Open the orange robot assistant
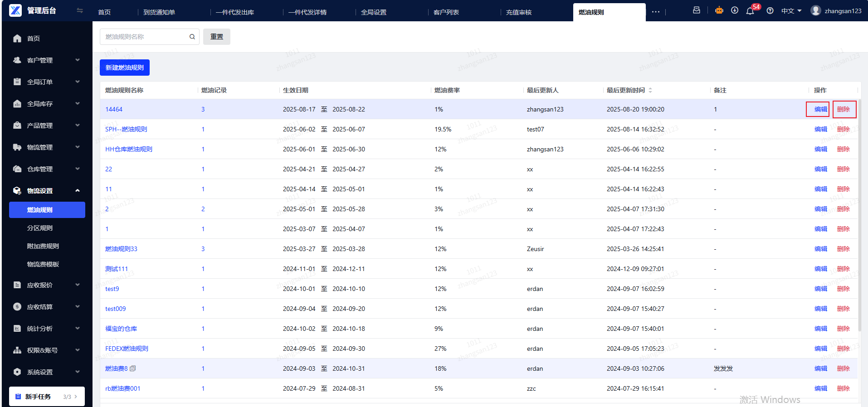Viewport: 868px width, 407px height. click(719, 10)
